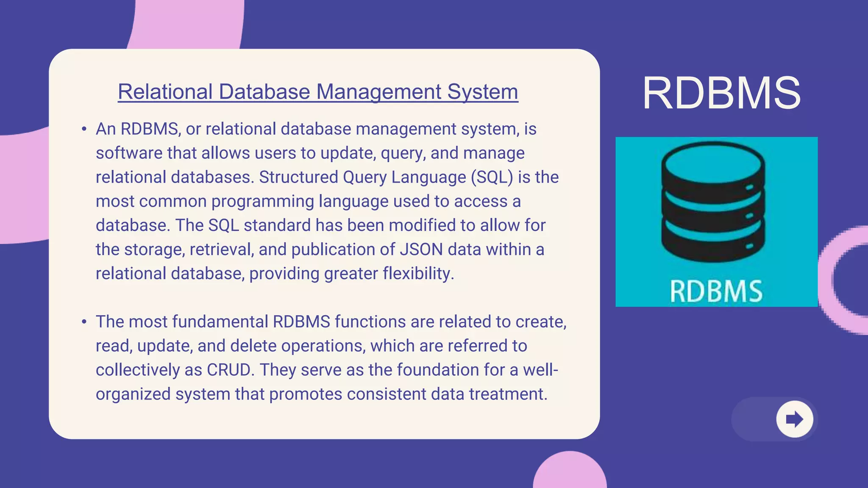Click the dark pill track beside the arrow

[x=754, y=419]
